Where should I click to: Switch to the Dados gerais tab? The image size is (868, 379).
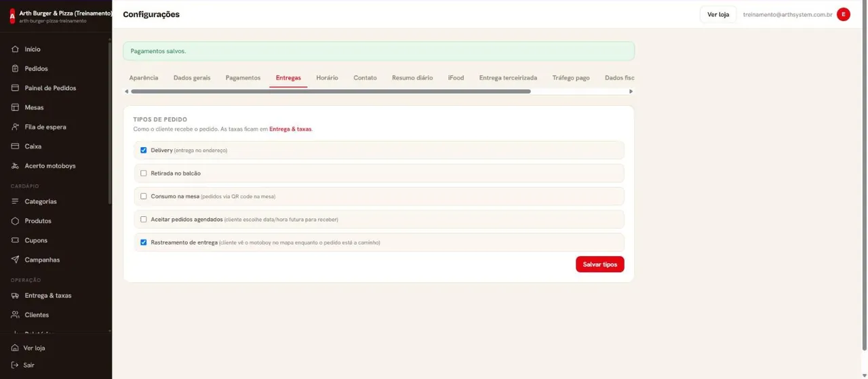[192, 78]
